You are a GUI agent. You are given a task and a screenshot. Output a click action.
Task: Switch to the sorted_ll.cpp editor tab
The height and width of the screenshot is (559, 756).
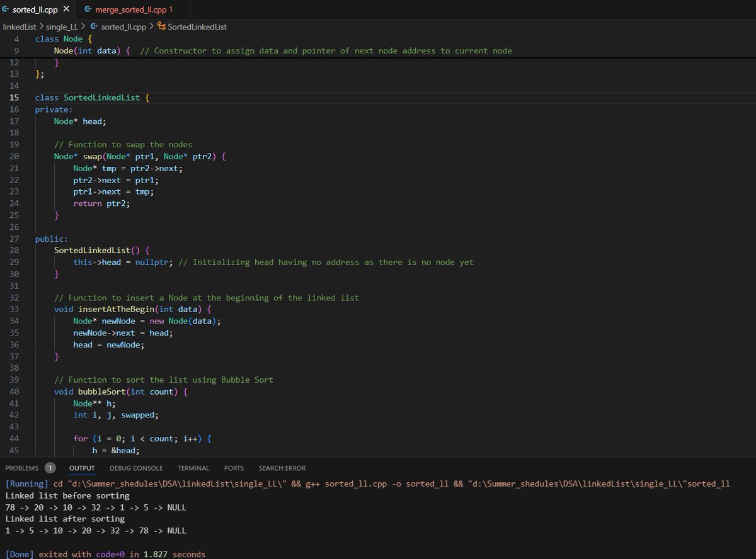(x=35, y=10)
